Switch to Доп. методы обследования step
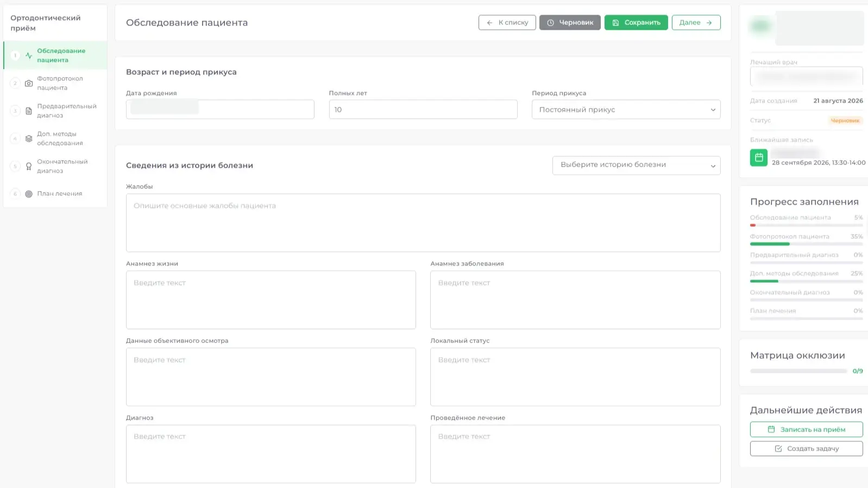The height and width of the screenshot is (488, 868). coord(55,138)
